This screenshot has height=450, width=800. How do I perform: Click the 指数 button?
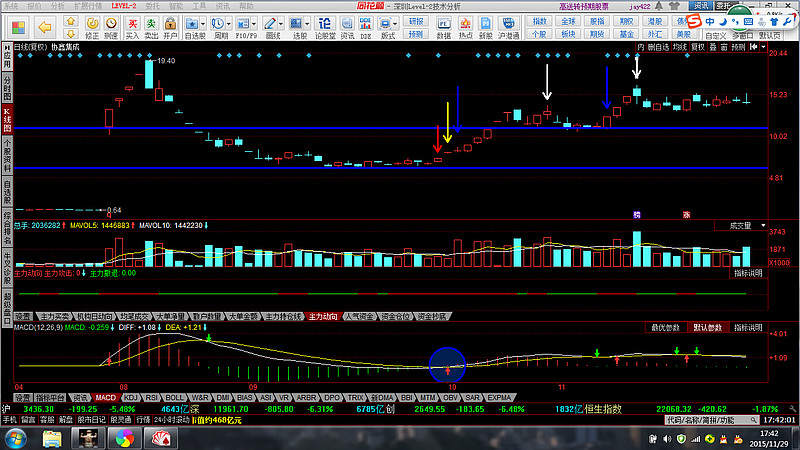[x=540, y=21]
